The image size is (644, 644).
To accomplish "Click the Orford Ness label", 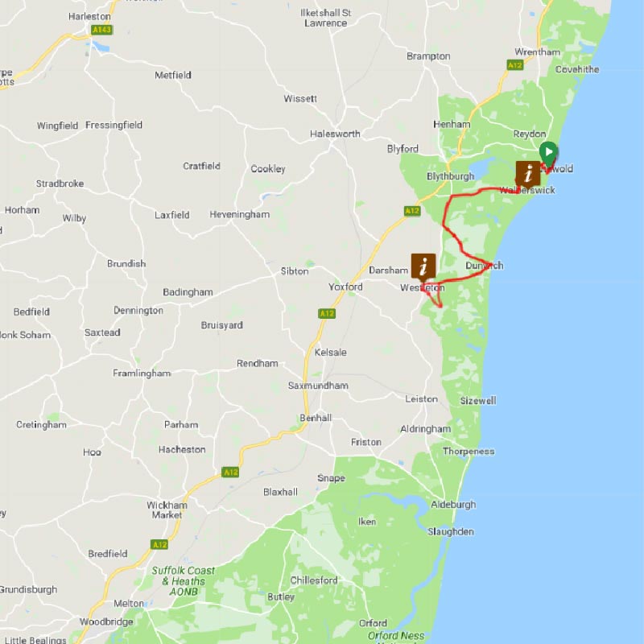I will pyautogui.click(x=395, y=636).
